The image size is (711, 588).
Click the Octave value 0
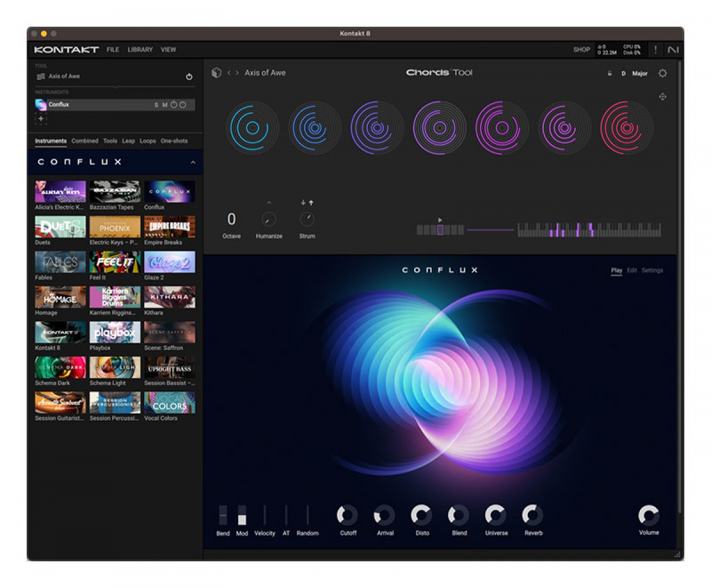pos(231,219)
